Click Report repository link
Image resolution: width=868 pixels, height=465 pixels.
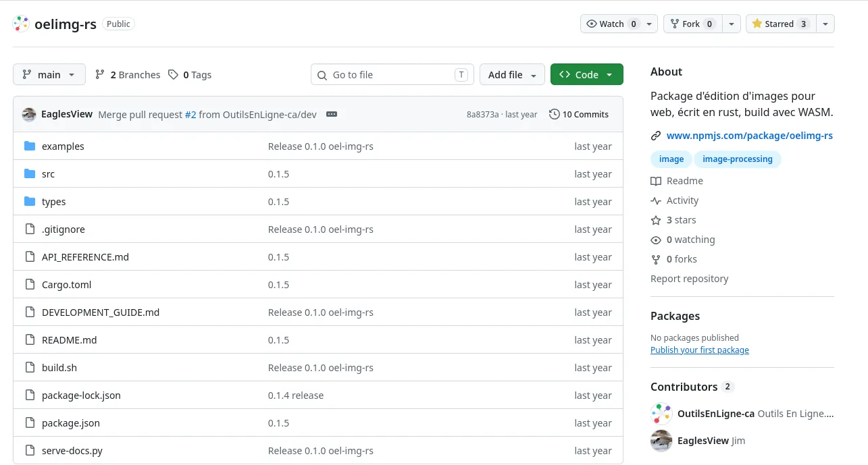pos(690,279)
